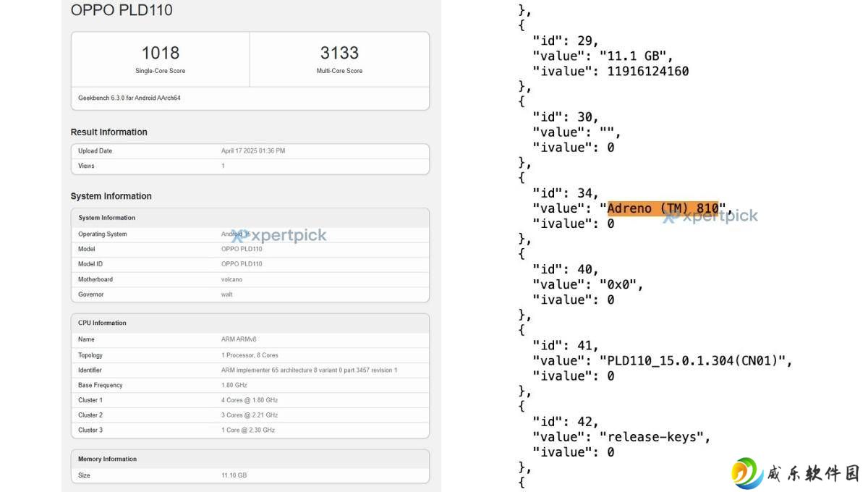This screenshot has height=492, width=868.
Task: Click the Size label under Memory Information
Action: click(x=84, y=475)
